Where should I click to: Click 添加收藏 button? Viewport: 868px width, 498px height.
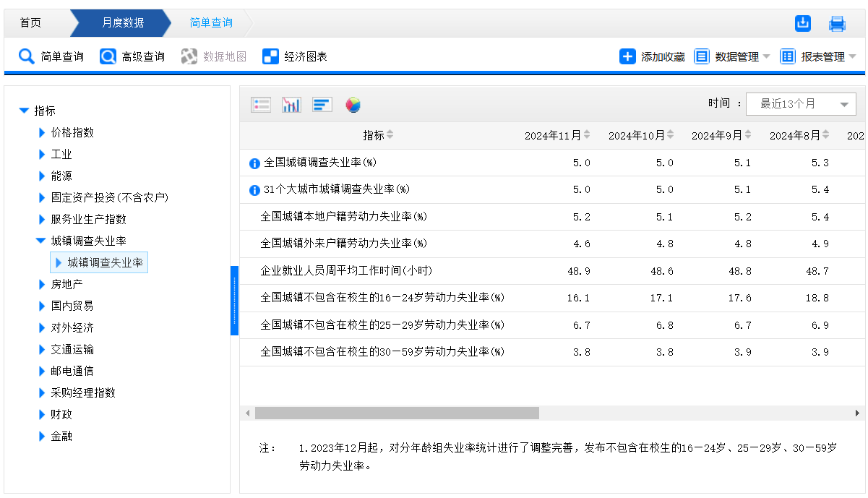(652, 56)
